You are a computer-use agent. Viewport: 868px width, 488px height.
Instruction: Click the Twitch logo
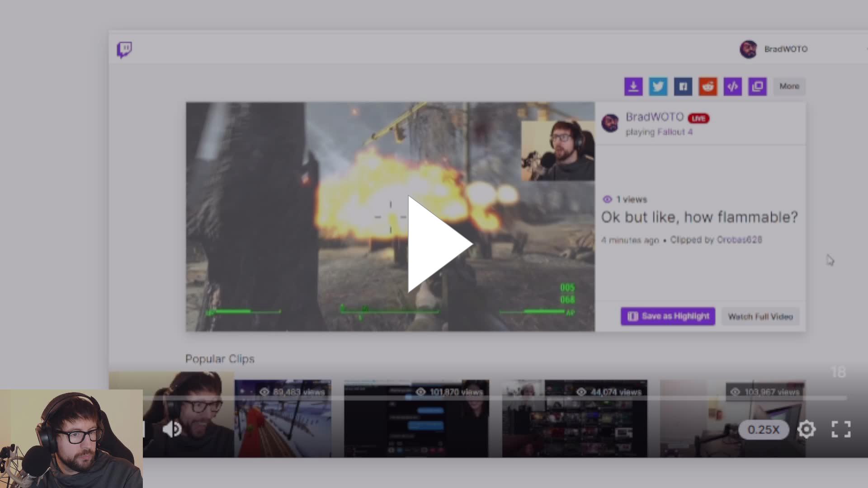[124, 49]
